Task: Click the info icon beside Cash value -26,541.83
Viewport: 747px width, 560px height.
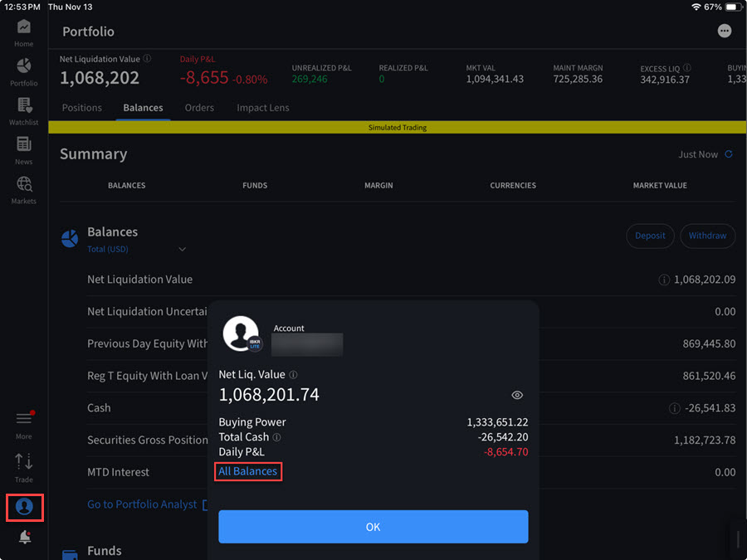Action: tap(675, 408)
